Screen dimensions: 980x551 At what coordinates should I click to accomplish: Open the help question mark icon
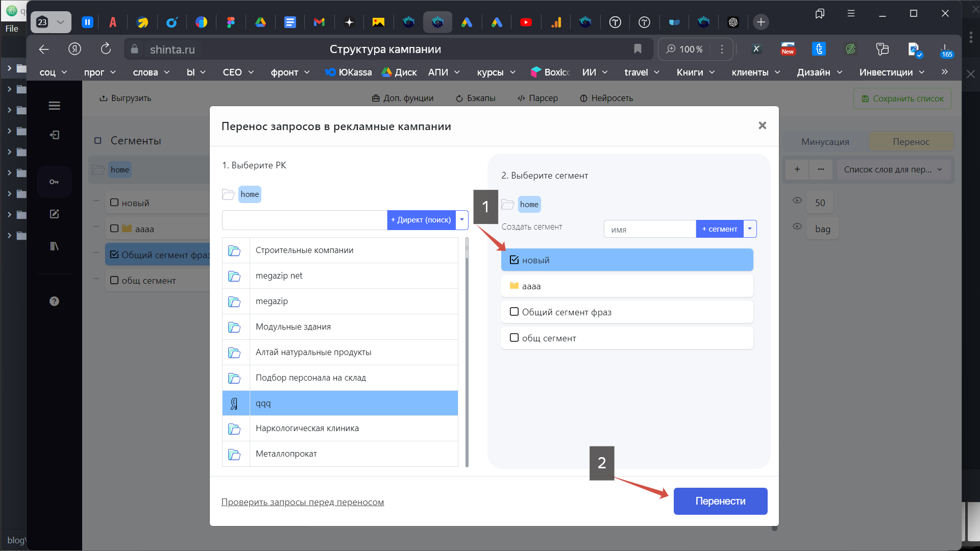[54, 301]
